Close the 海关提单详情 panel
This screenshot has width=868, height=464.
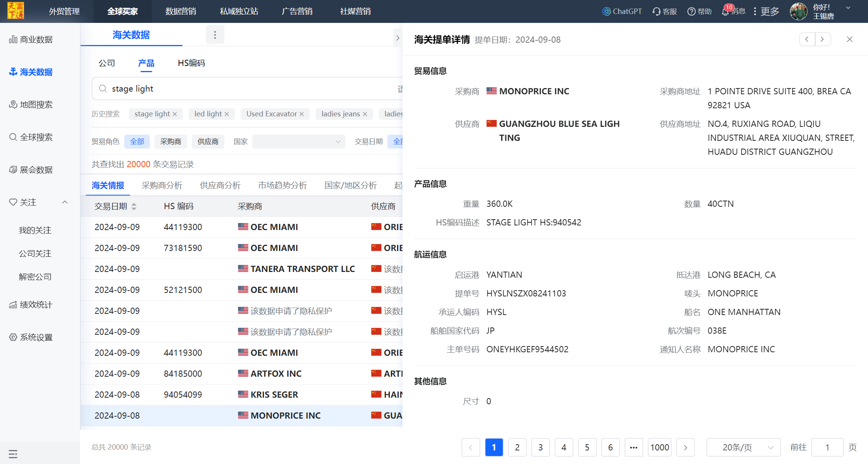click(x=850, y=39)
